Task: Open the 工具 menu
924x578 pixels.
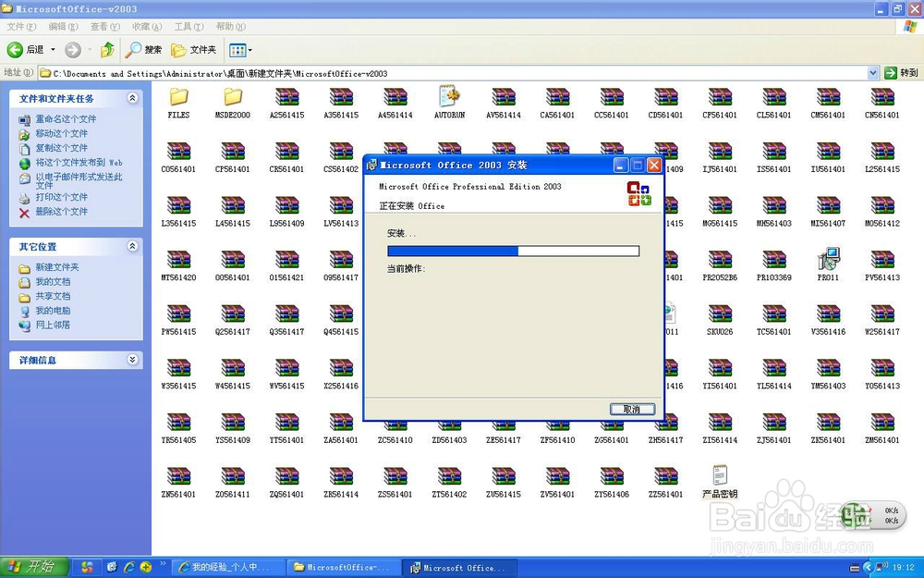Action: click(x=188, y=27)
